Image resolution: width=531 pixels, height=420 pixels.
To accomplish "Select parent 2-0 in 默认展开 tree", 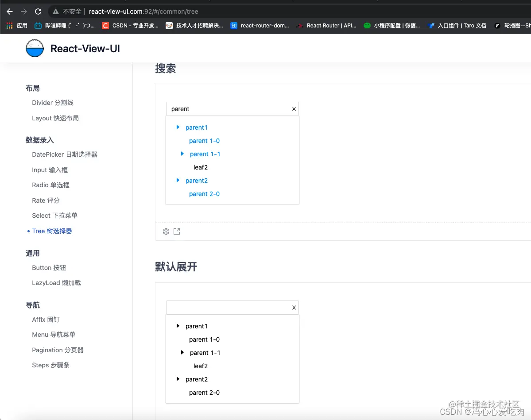I will point(205,393).
